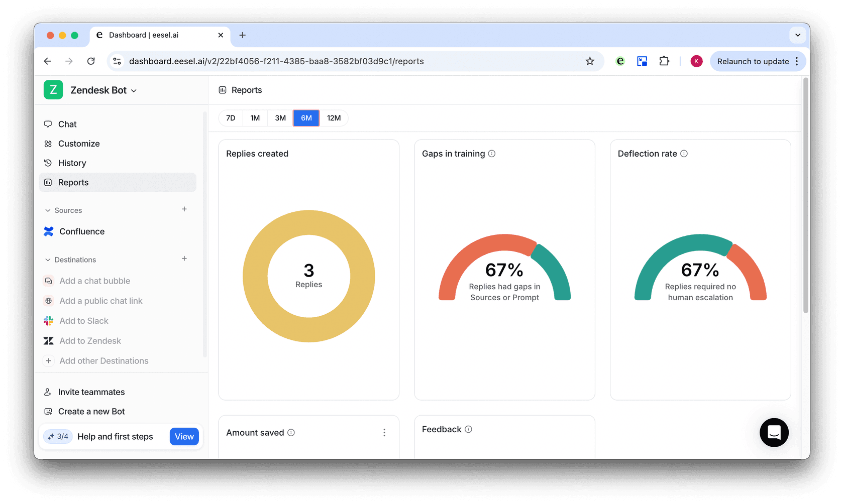Add a new source with the plus icon
This screenshot has height=504, width=844.
(x=184, y=209)
